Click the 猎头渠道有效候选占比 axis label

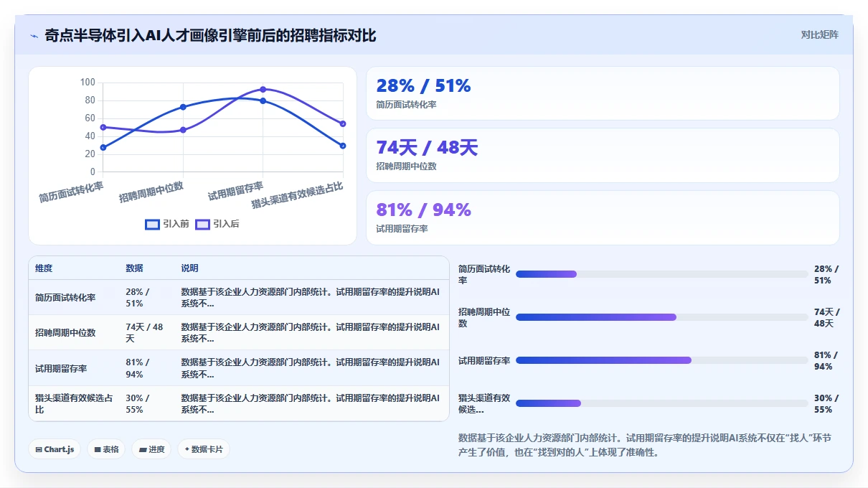297,195
